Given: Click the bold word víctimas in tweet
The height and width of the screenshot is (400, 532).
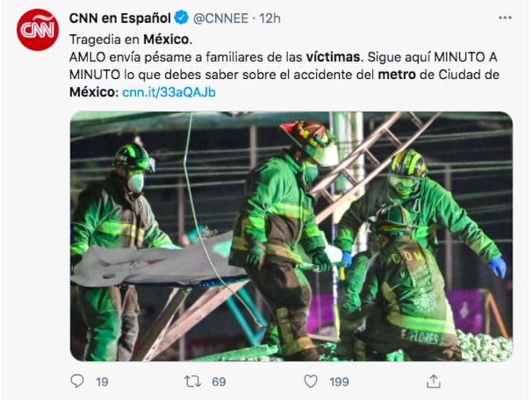Looking at the screenshot, I should (x=334, y=57).
